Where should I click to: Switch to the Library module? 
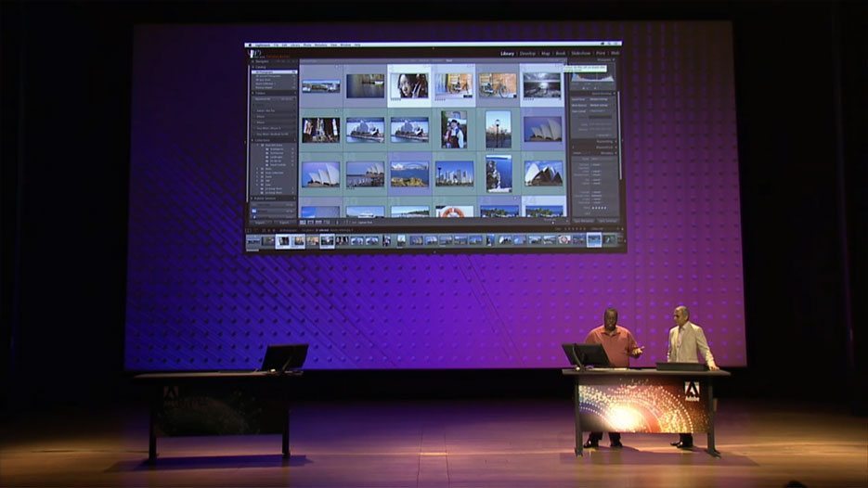click(x=508, y=54)
